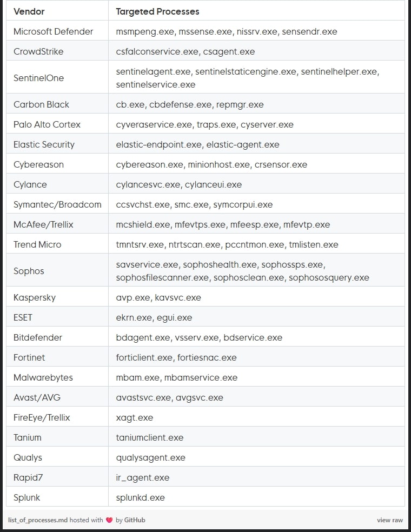
Task: Click the heart icon in the footer
Action: click(x=109, y=520)
